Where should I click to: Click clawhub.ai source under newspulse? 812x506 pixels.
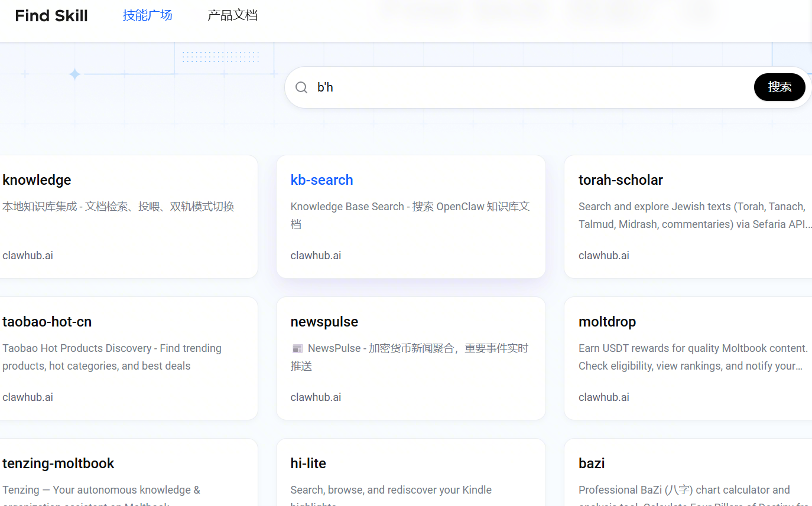point(316,397)
